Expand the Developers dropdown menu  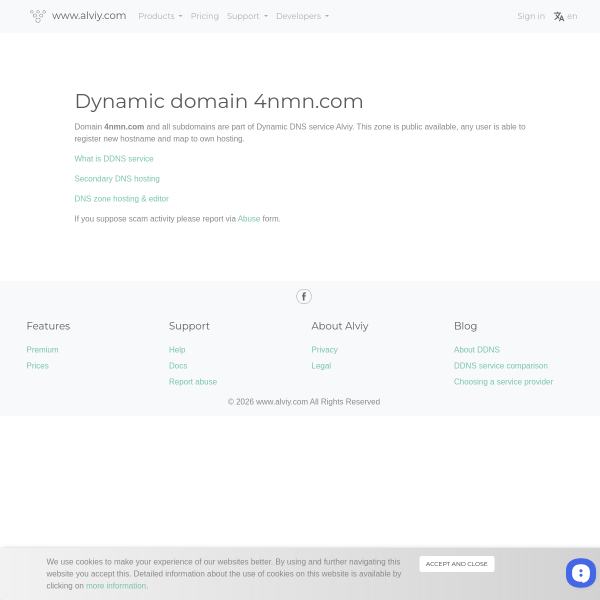302,16
